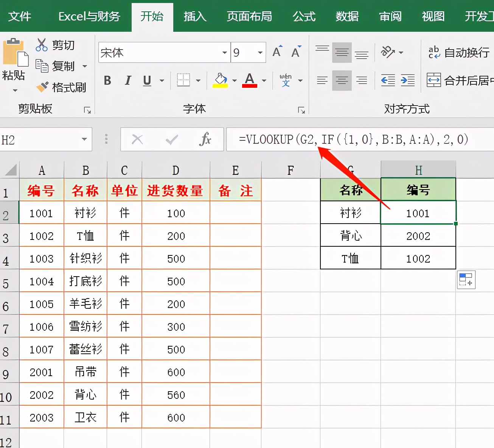Click the formula bar VLOOKUP text
Screen dimensions: 494x448
pyautogui.click(x=353, y=139)
